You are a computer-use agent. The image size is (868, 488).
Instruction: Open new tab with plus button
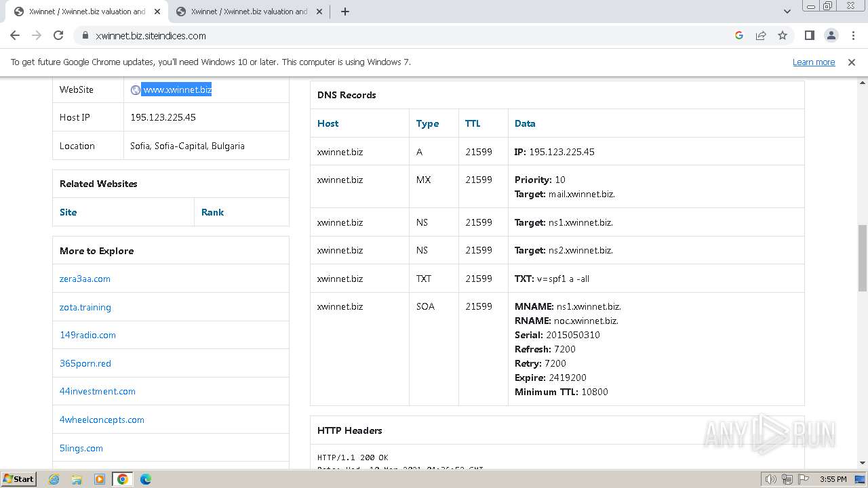pyautogui.click(x=344, y=12)
